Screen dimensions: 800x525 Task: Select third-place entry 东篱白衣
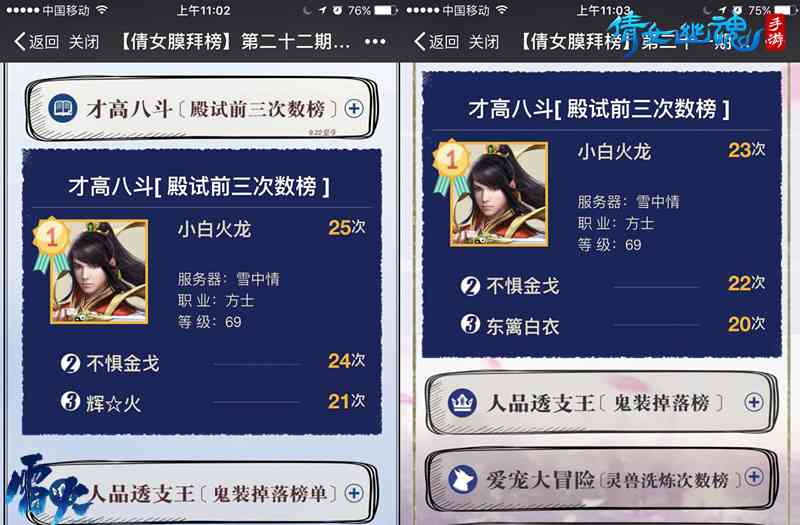click(612, 325)
